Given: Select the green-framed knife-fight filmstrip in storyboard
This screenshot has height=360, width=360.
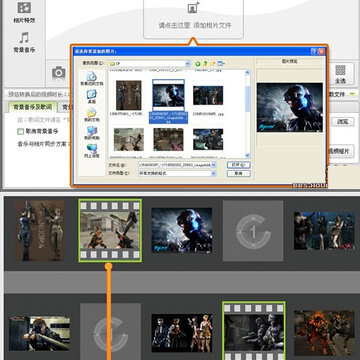Looking at the screenshot, I should point(110,230).
